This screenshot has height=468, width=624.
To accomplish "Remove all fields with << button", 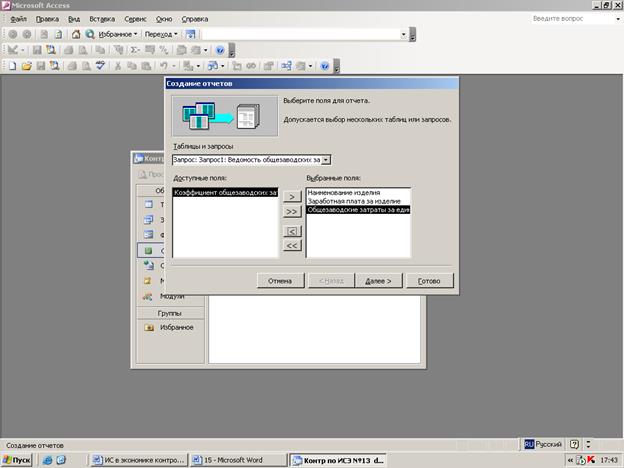I will click(x=292, y=246).
